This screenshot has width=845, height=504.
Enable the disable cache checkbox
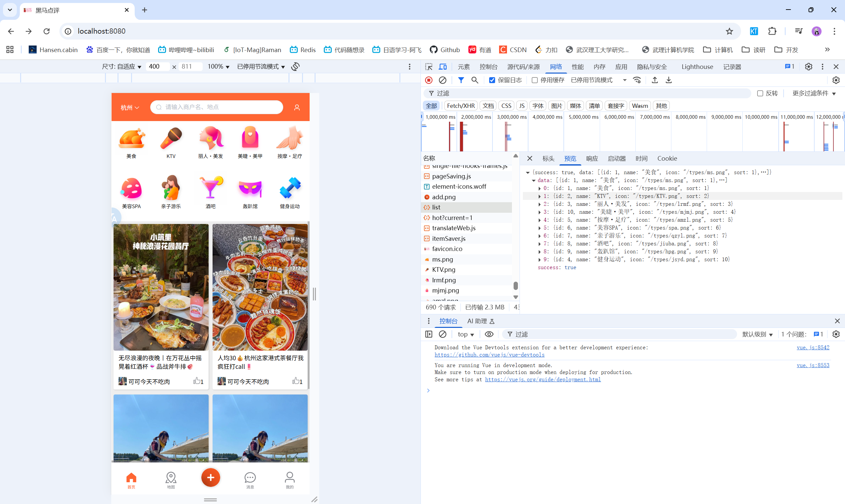(534, 80)
